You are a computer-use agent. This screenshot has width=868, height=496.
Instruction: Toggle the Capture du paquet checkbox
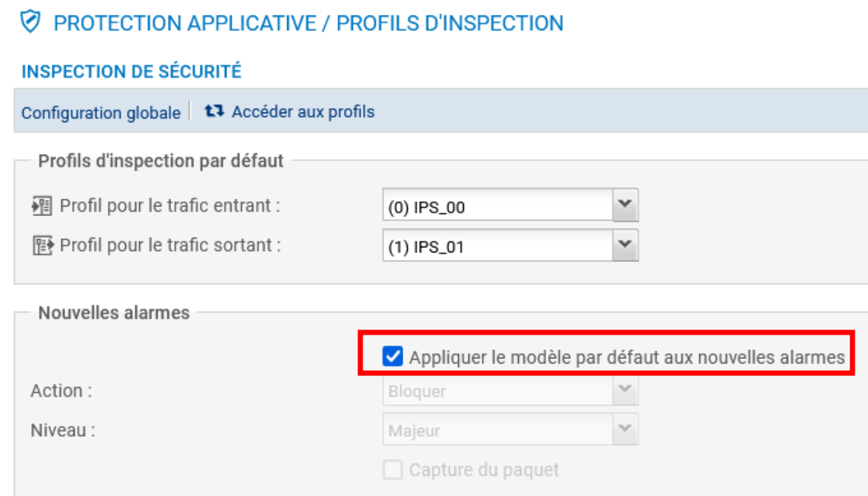(392, 469)
